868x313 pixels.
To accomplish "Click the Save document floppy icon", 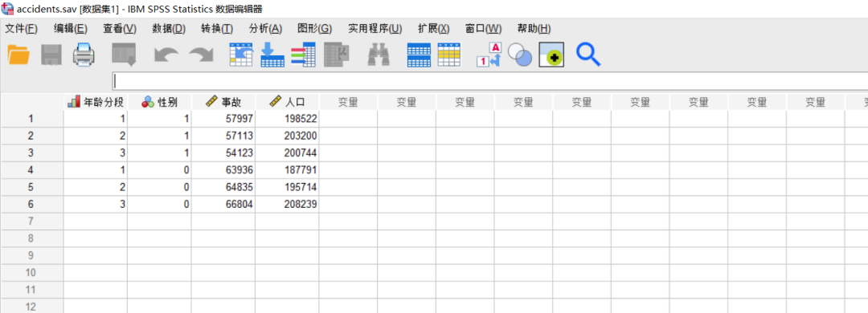I will tap(51, 55).
